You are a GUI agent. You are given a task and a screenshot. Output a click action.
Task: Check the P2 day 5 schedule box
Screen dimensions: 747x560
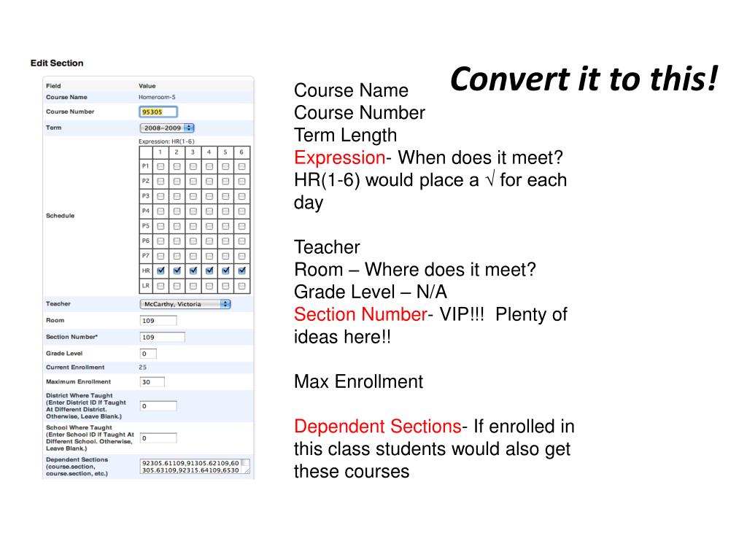click(225, 182)
